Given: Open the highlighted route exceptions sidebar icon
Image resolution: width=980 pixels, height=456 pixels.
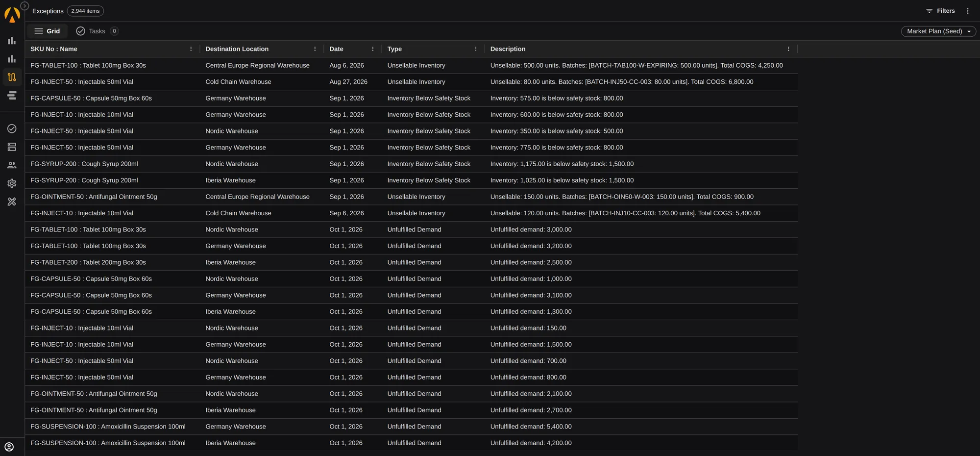Looking at the screenshot, I should [12, 77].
